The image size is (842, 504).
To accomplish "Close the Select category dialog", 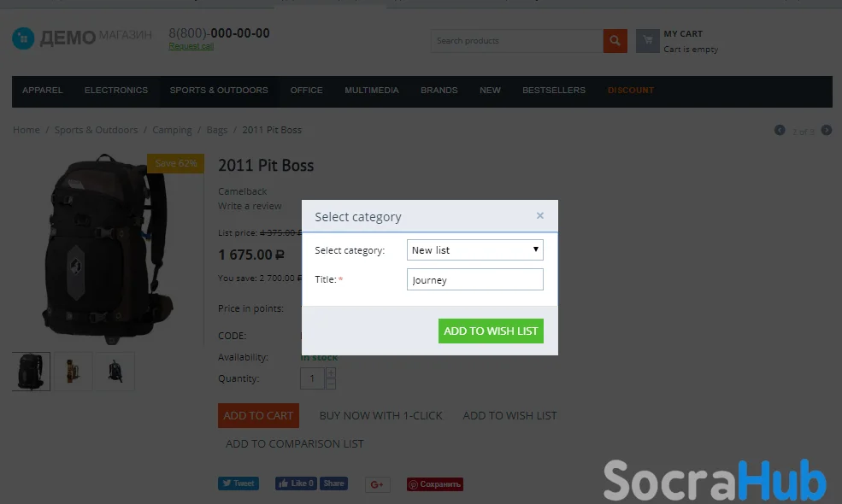I will tap(539, 216).
